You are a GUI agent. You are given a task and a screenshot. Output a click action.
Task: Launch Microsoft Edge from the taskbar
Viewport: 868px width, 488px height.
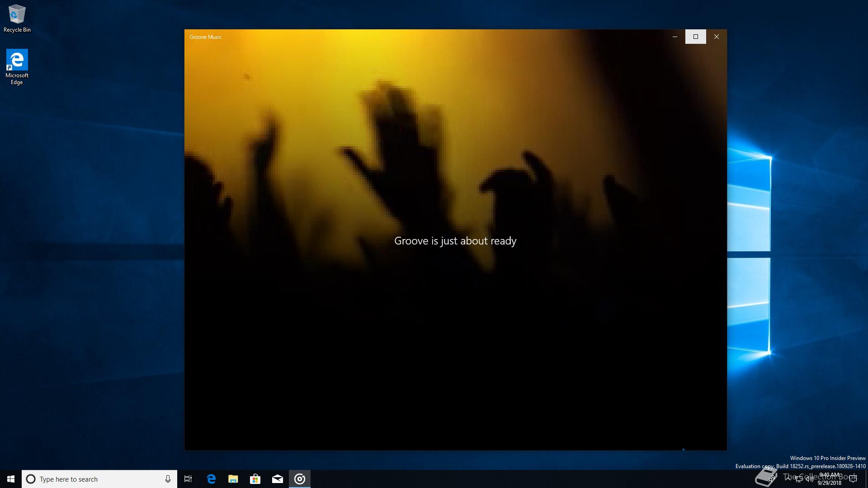pyautogui.click(x=211, y=479)
